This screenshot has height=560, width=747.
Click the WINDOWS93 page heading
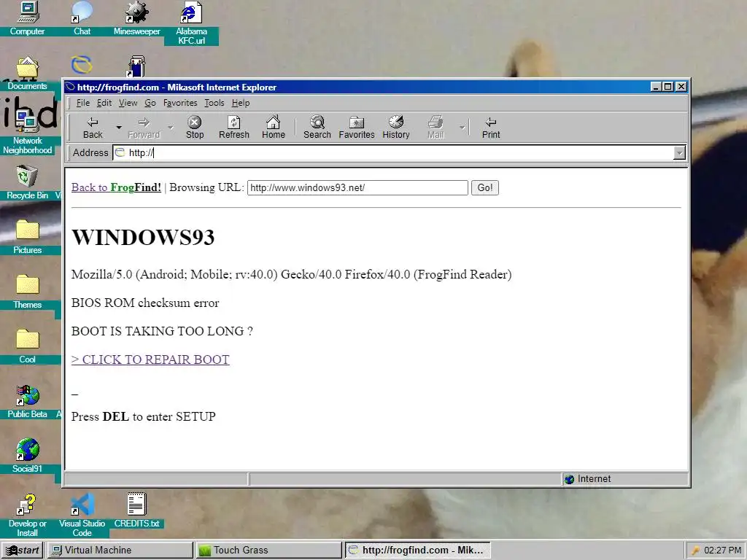(143, 238)
